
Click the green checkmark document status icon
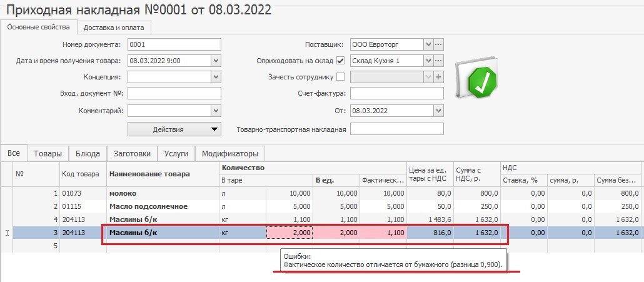(x=478, y=79)
